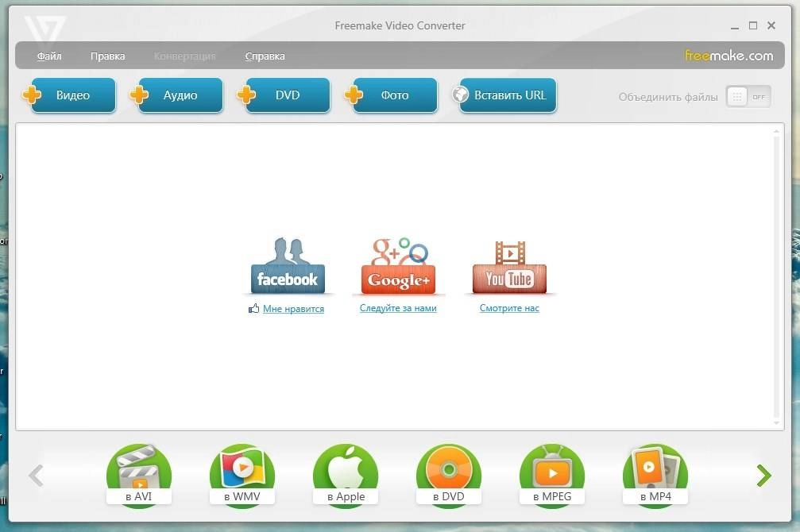Click the Google+ badge icon
Image resolution: width=800 pixels, height=532 pixels.
399,266
